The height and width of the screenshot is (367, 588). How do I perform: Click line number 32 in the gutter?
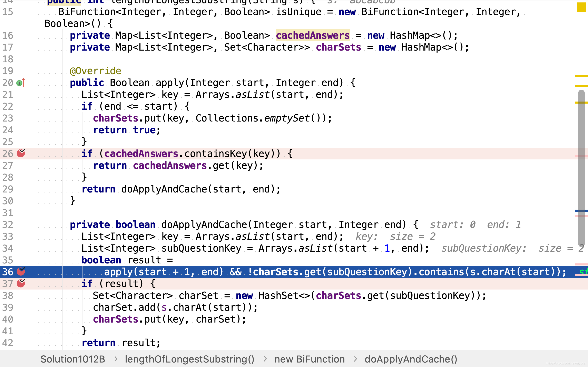point(8,224)
